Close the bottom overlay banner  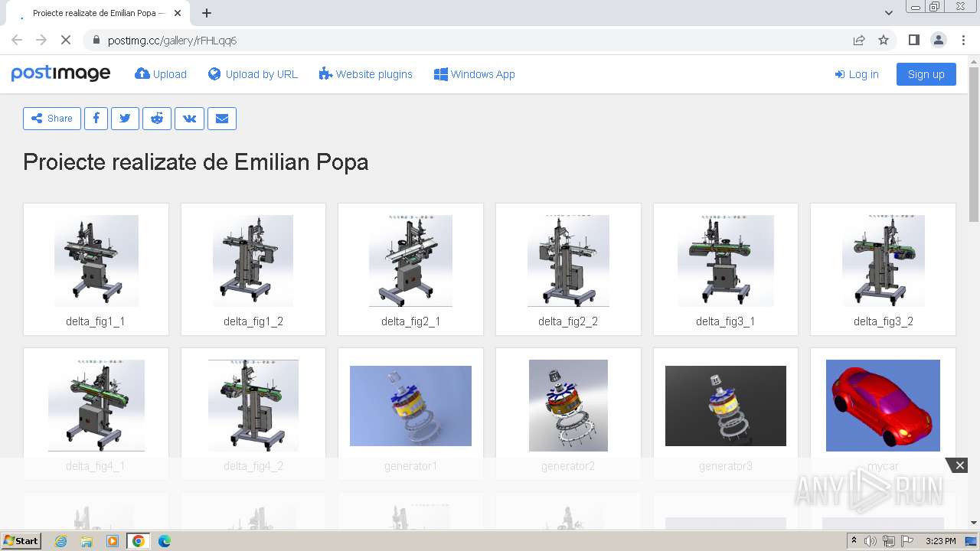(x=959, y=465)
